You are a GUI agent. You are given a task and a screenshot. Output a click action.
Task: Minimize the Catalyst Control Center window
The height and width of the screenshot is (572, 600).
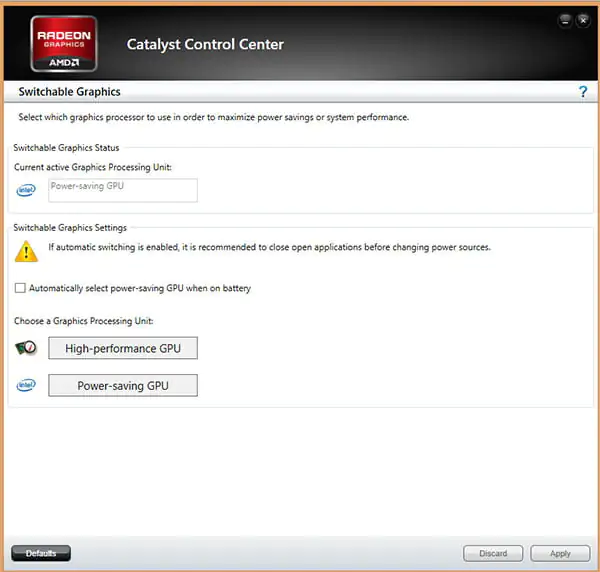(565, 21)
